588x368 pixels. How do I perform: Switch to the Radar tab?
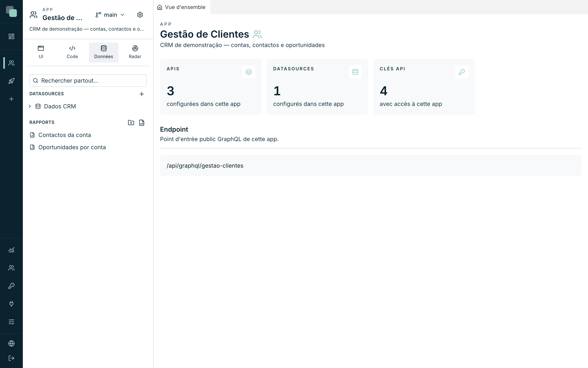[135, 52]
